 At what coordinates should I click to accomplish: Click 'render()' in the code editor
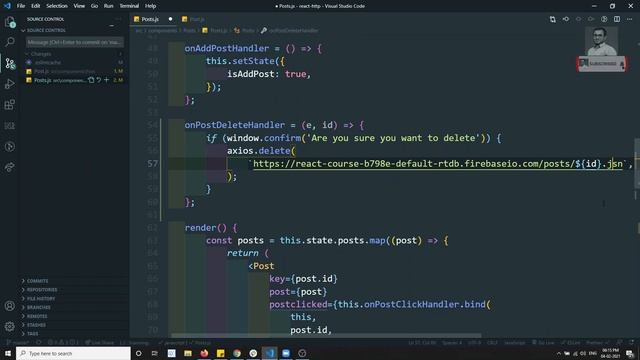[x=205, y=228]
